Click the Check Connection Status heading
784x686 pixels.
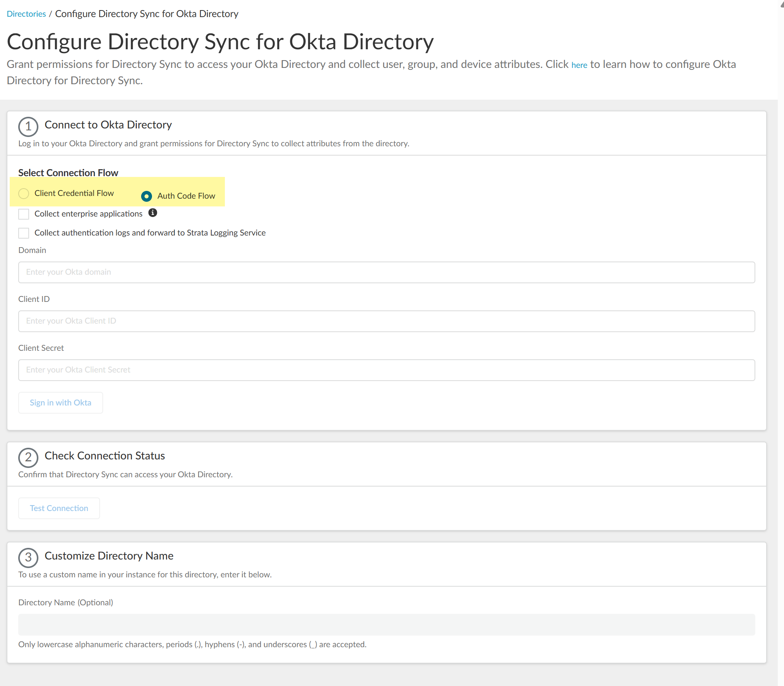(105, 456)
